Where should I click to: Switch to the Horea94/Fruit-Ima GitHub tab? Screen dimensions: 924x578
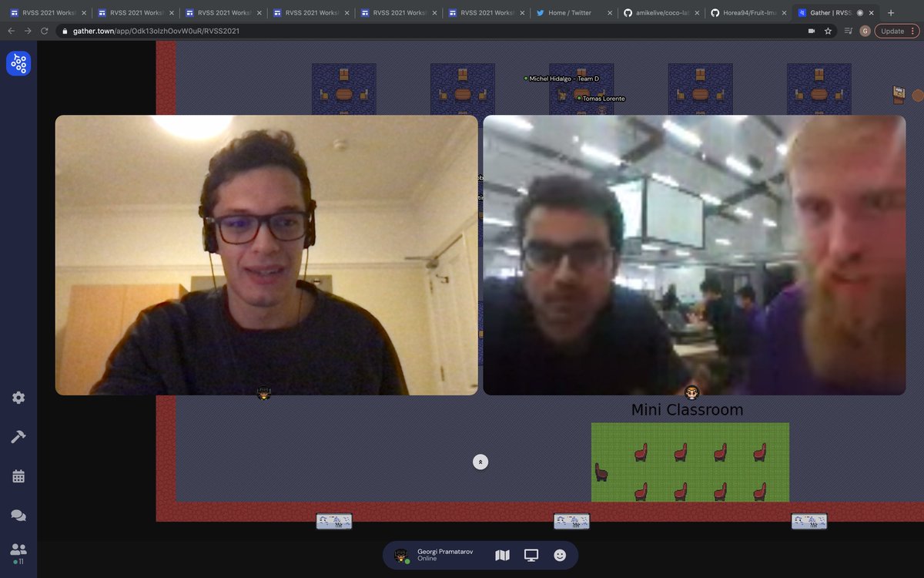pos(749,13)
